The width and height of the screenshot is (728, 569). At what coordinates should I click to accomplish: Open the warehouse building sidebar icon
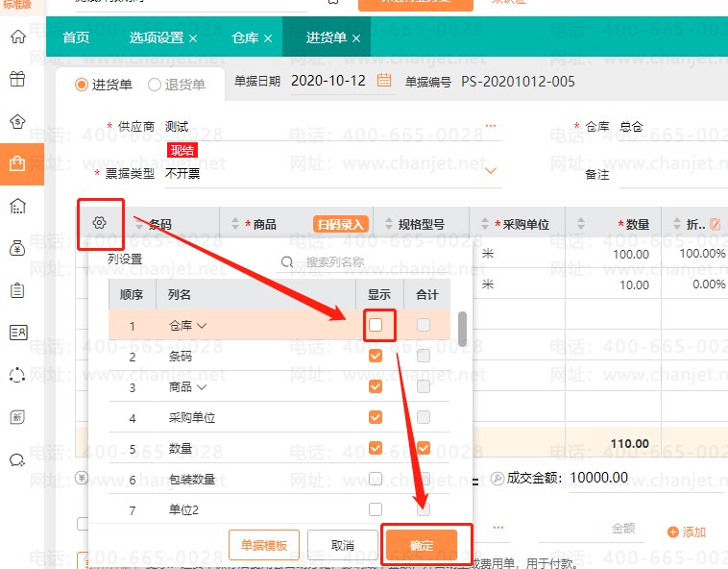point(17,206)
